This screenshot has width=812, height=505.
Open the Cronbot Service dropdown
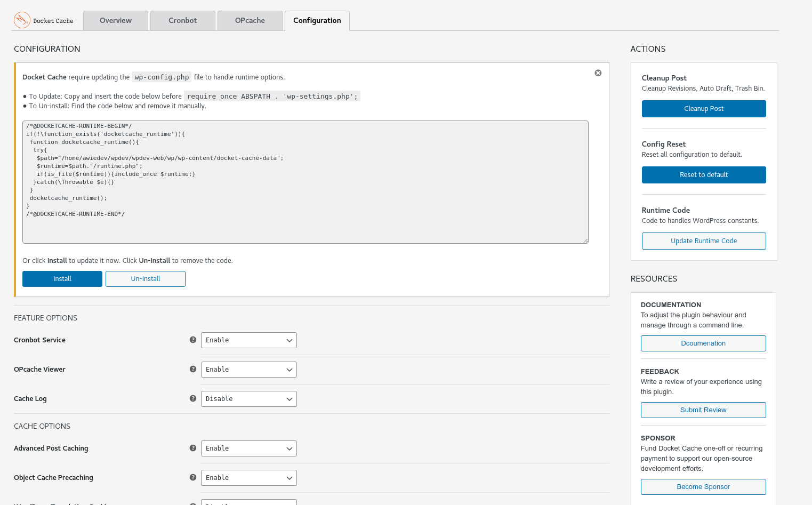point(248,340)
